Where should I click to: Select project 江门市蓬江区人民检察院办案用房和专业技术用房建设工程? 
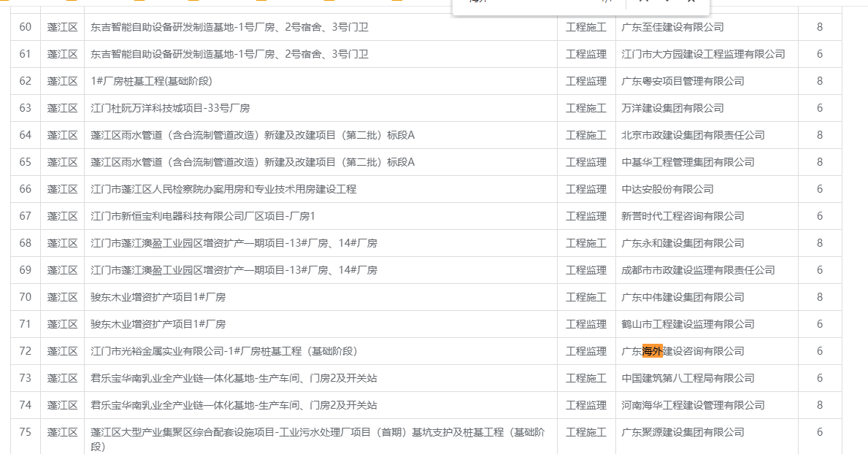pos(223,189)
